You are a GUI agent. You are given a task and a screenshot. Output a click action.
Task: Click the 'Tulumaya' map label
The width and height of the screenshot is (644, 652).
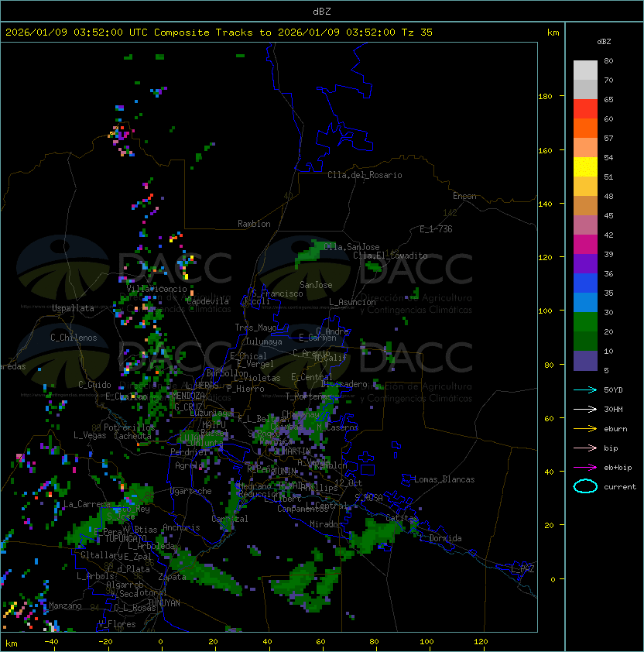pos(264,341)
